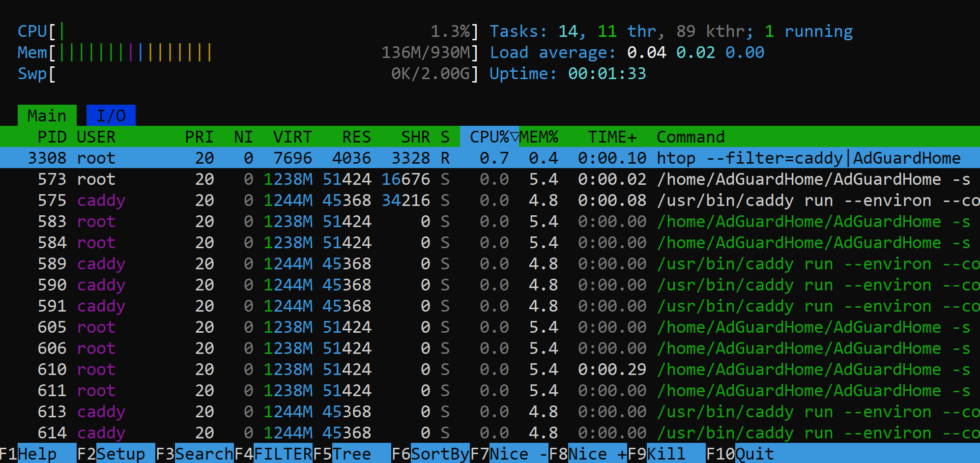Toggle F5 Tree view
Screen dimensions: 980x463
pos(352,453)
